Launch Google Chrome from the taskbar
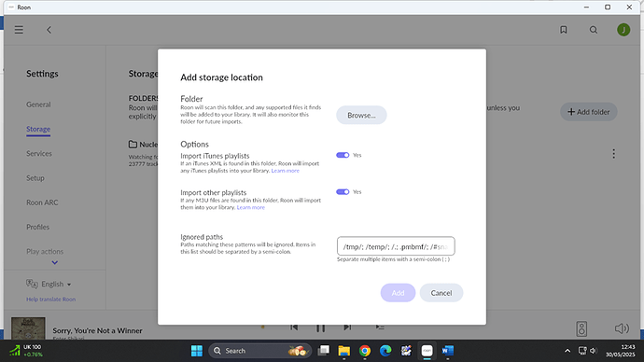The width and height of the screenshot is (644, 362). point(365,351)
